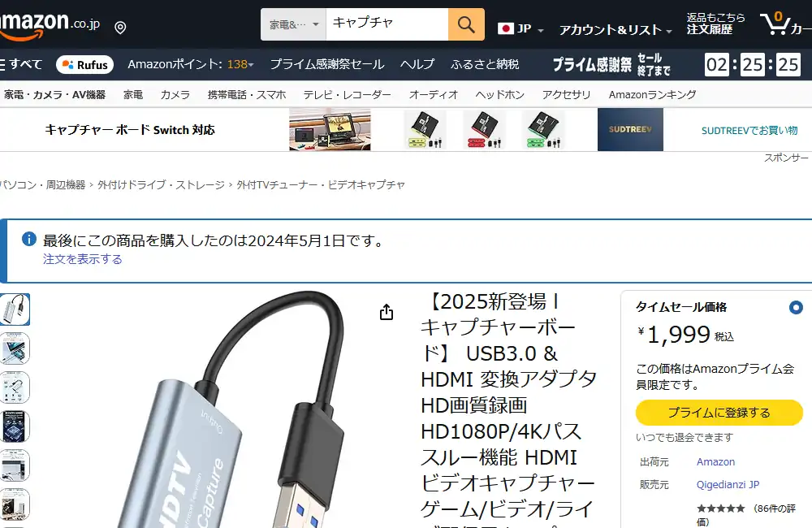Select the first product thumbnail image
812x528 pixels.
15,309
